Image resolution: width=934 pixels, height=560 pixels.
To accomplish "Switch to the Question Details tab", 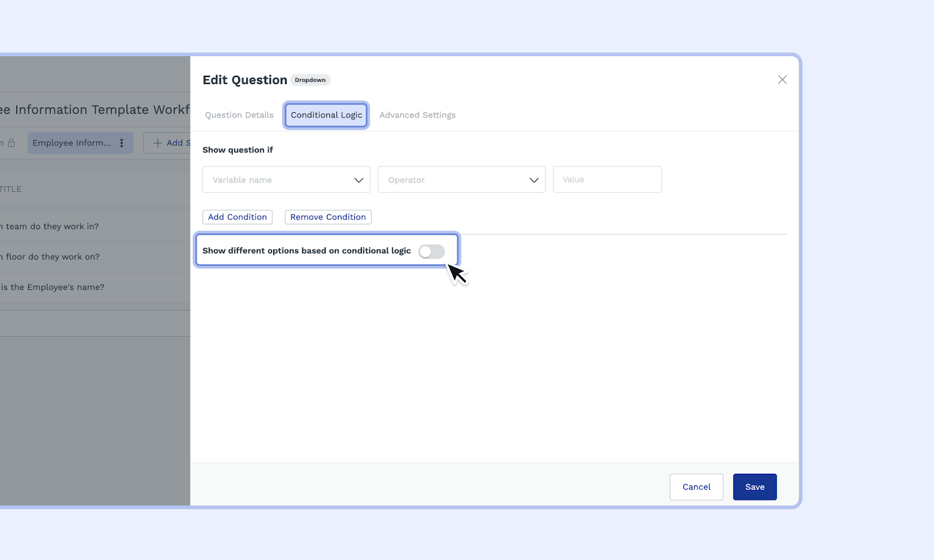I will (x=239, y=115).
